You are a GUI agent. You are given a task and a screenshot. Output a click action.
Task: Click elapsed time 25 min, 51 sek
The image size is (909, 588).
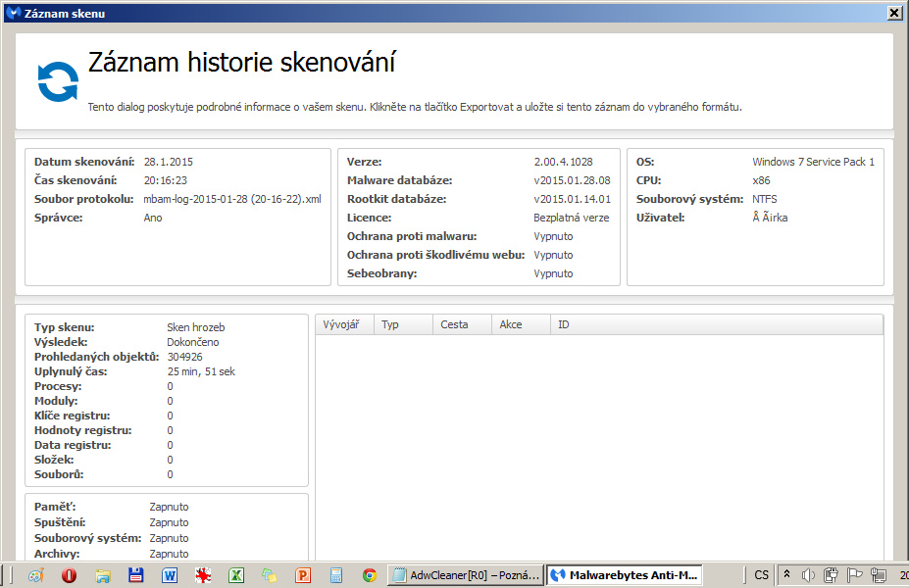(201, 372)
